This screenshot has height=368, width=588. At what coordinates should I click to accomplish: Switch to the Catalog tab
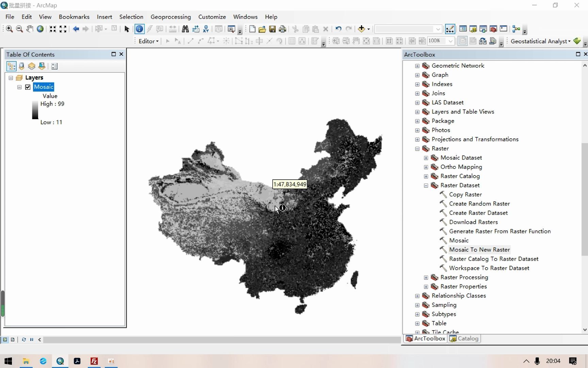464,338
